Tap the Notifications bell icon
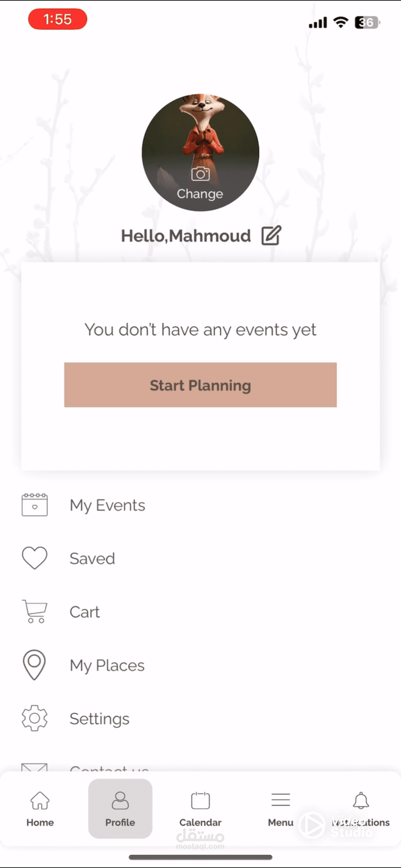The image size is (401, 868). click(x=361, y=801)
